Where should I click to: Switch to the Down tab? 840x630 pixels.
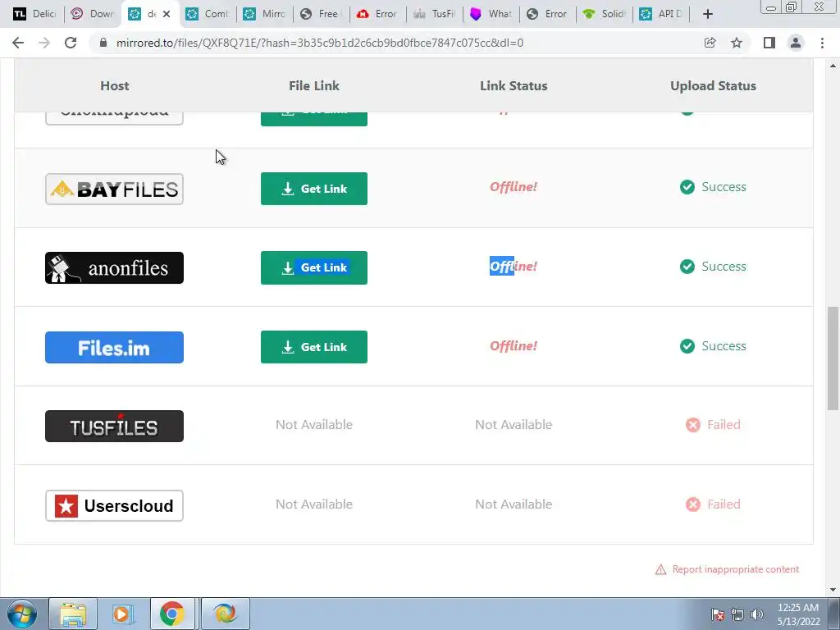point(92,14)
